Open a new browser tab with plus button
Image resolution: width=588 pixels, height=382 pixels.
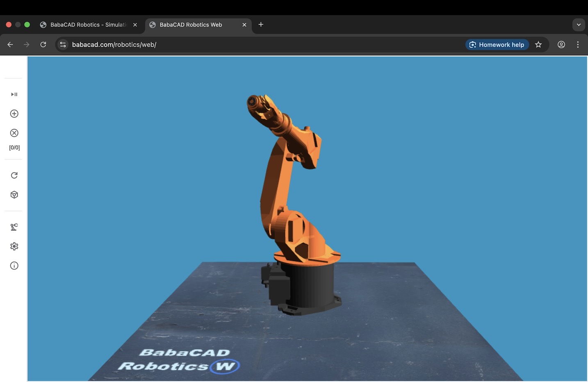[261, 25]
